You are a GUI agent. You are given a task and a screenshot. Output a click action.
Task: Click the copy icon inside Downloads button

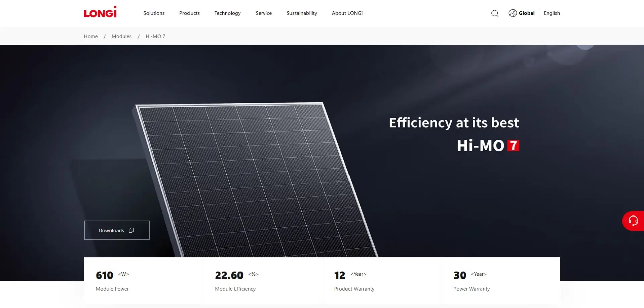point(131,230)
